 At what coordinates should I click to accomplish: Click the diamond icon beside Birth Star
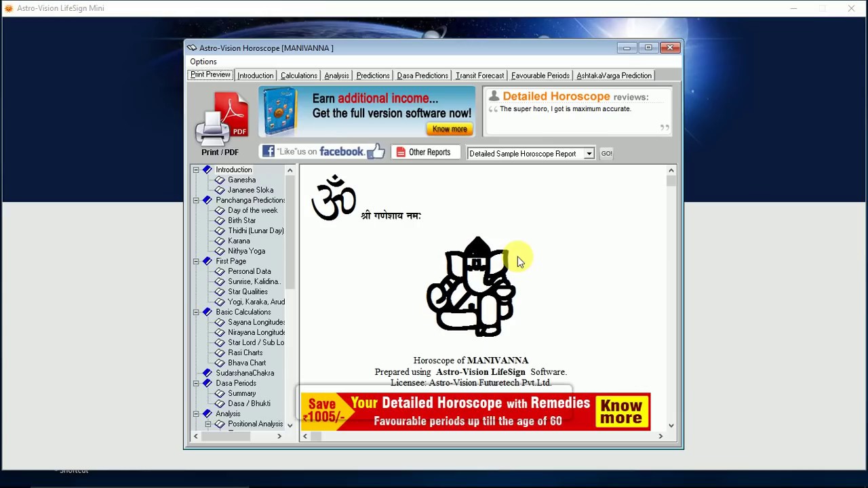[220, 221]
